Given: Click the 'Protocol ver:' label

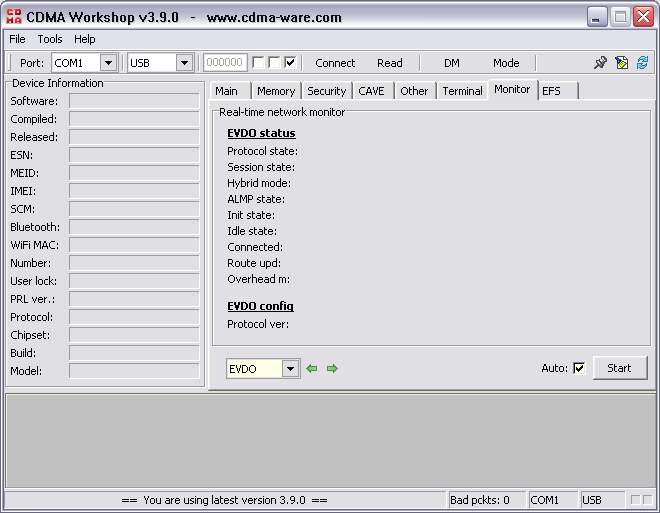Looking at the screenshot, I should coord(258,324).
